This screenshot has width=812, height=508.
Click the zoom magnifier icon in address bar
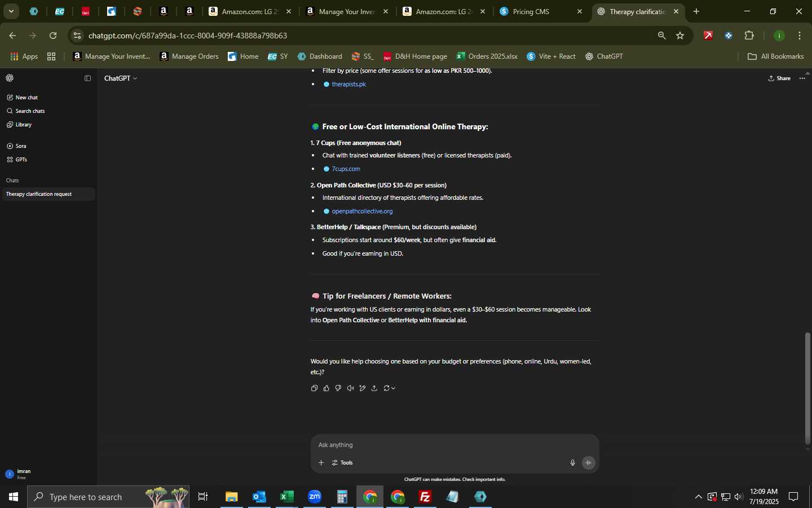[x=662, y=36]
